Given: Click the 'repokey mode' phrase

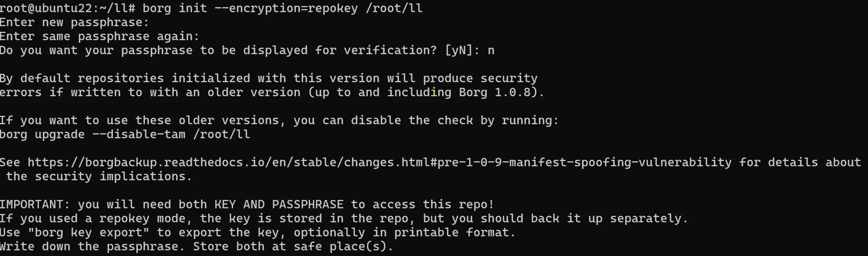Looking at the screenshot, I should (143, 218).
